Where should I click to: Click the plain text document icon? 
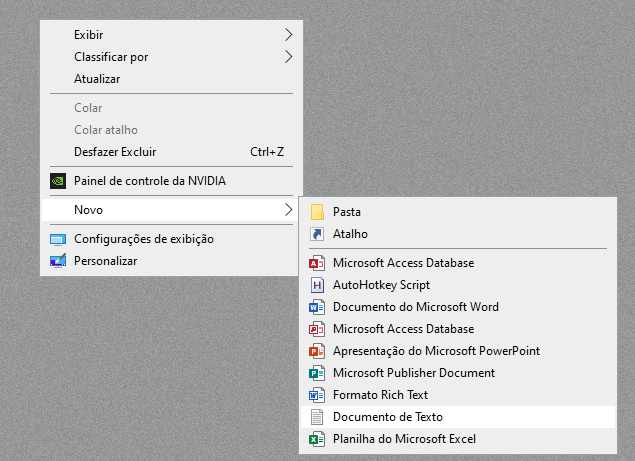317,417
